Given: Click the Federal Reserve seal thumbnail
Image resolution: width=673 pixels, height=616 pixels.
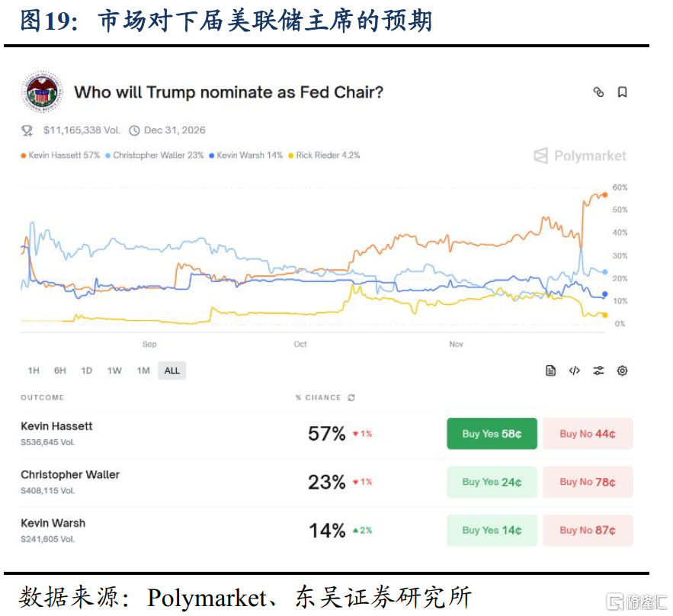Looking at the screenshot, I should 43,93.
